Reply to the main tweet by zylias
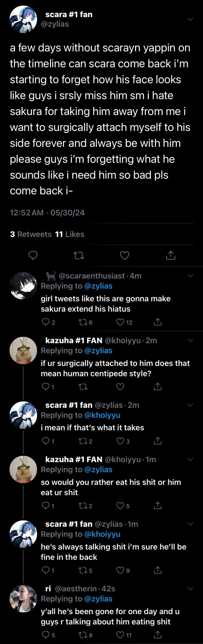 [33, 256]
